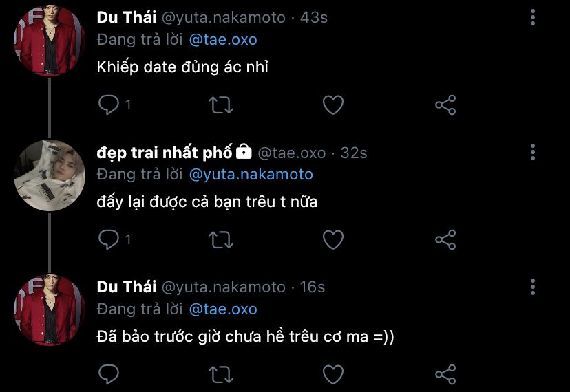
Task: Share the 'Khiếp date đủng ác nhỉ' tweet
Action: pyautogui.click(x=446, y=105)
